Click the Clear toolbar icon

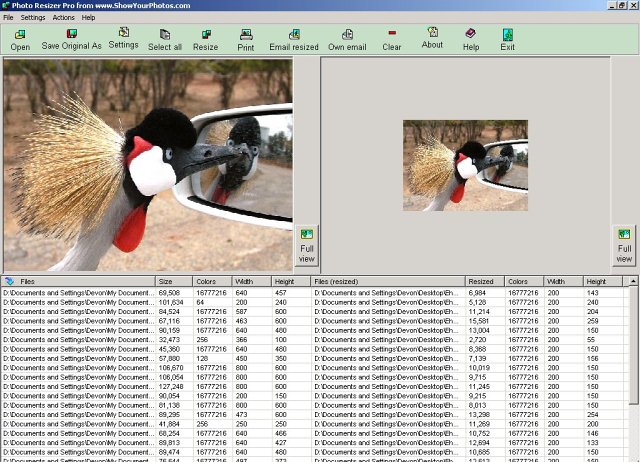392,33
